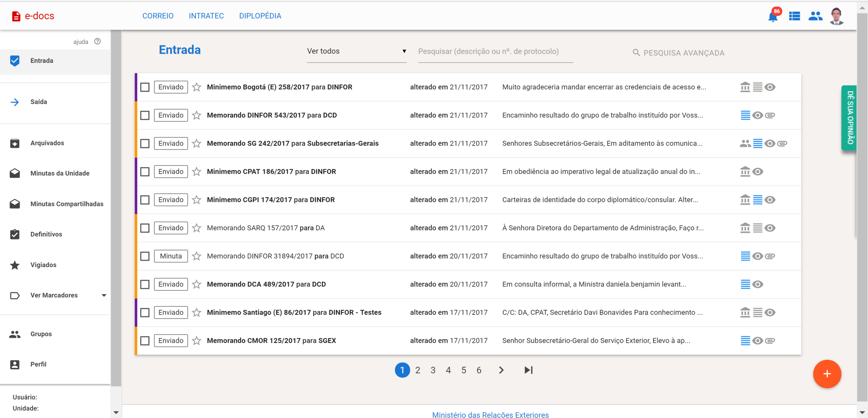
Task: Open the INTRATEC top menu item
Action: pyautogui.click(x=206, y=16)
